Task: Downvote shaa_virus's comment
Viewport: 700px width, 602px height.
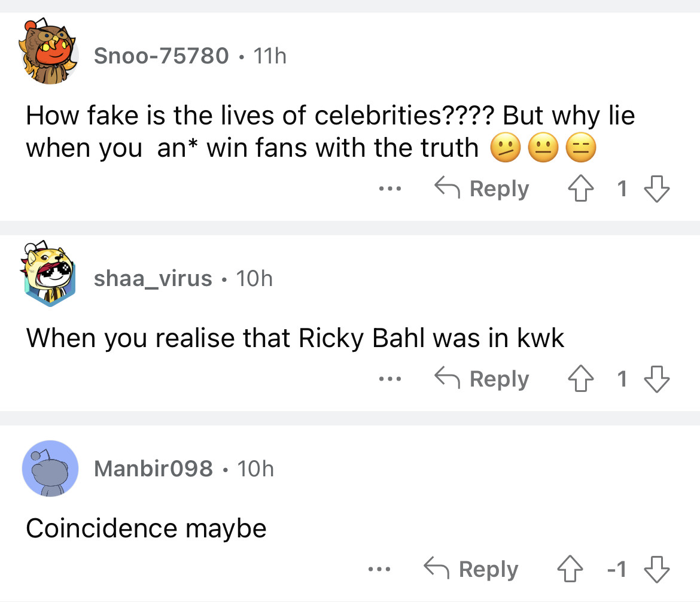Action: (656, 379)
